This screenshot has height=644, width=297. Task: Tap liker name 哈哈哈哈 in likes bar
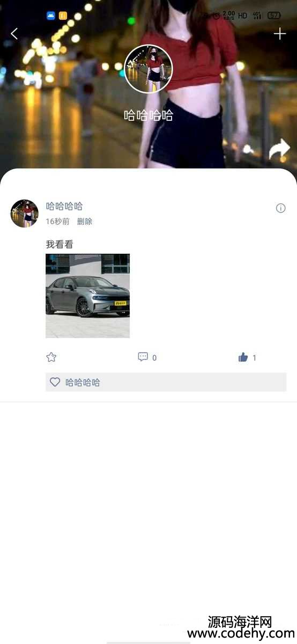click(x=83, y=383)
